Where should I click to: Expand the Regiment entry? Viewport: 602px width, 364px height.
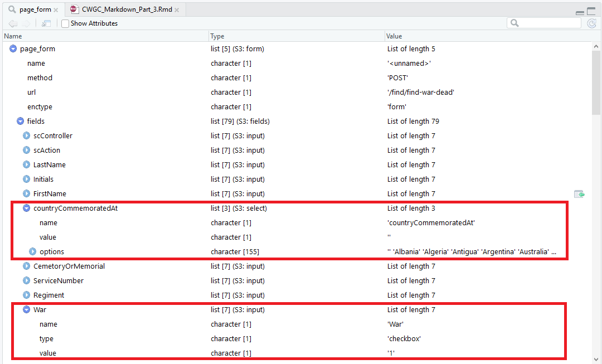coord(26,295)
